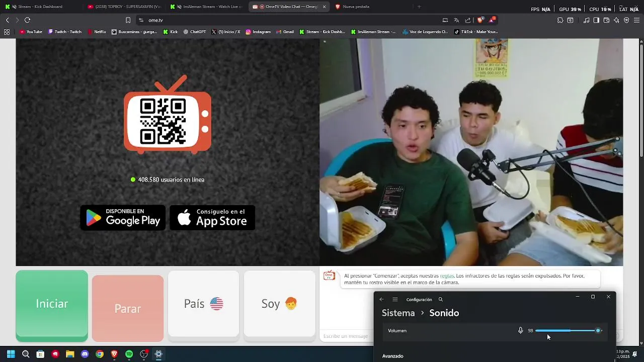Open the reglas link
Viewport: 644px width, 362px height.
tap(447, 276)
